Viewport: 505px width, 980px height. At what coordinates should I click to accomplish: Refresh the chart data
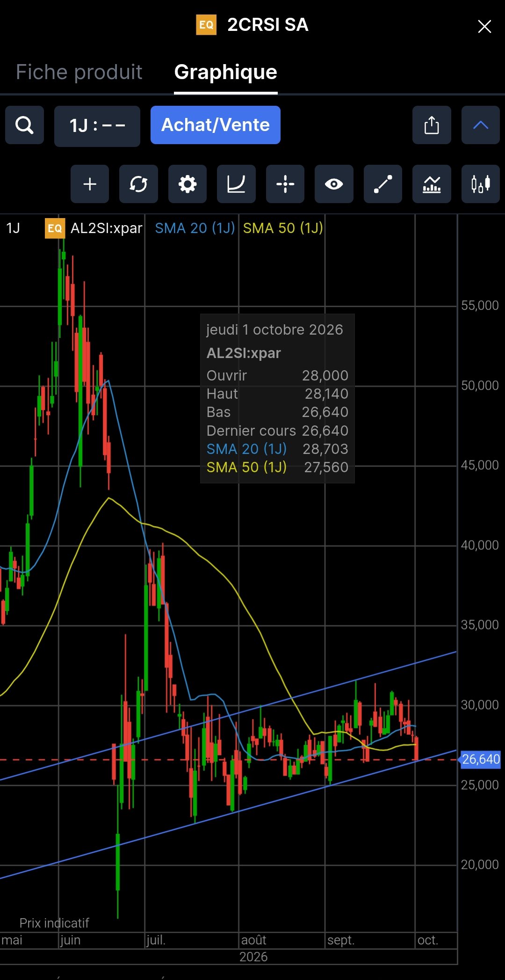[138, 184]
